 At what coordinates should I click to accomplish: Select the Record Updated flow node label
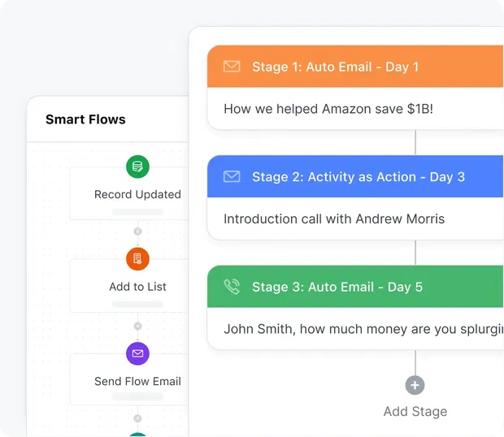coord(137,194)
